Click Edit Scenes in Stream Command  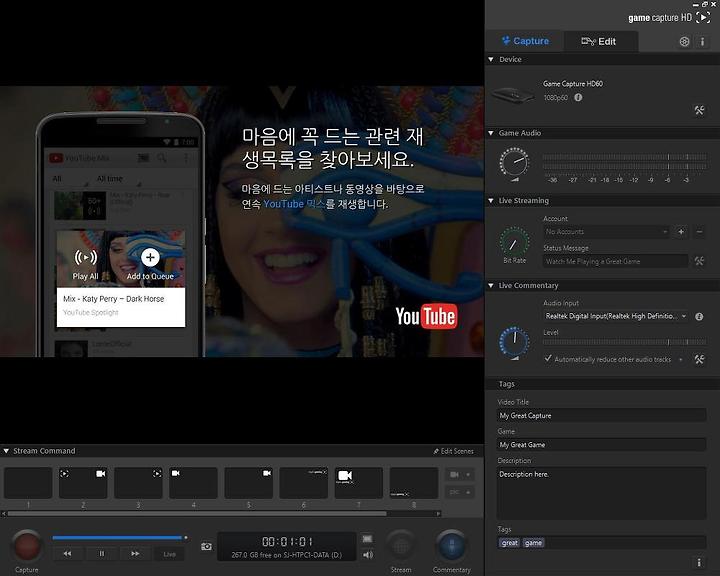coord(453,451)
